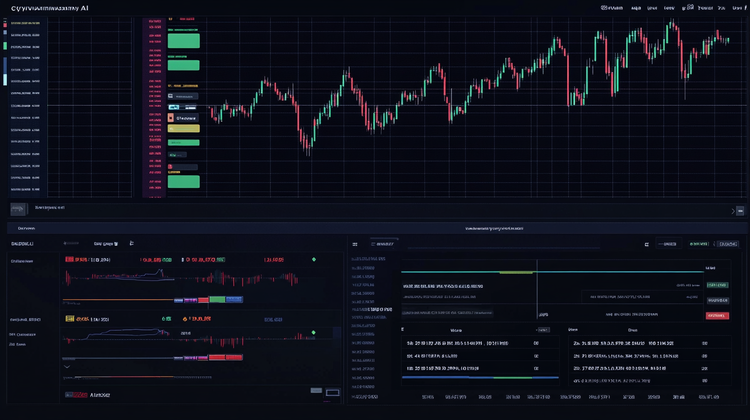The width and height of the screenshot is (750, 420).
Task: Click the bright red segment in the second indicator's color bar
Action: (x=225, y=357)
